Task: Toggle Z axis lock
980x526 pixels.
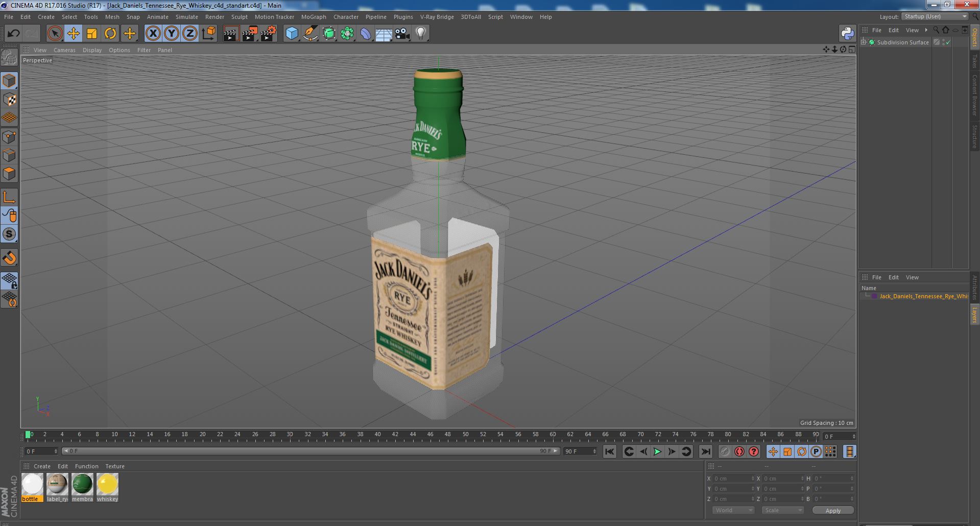Action: tap(190, 34)
